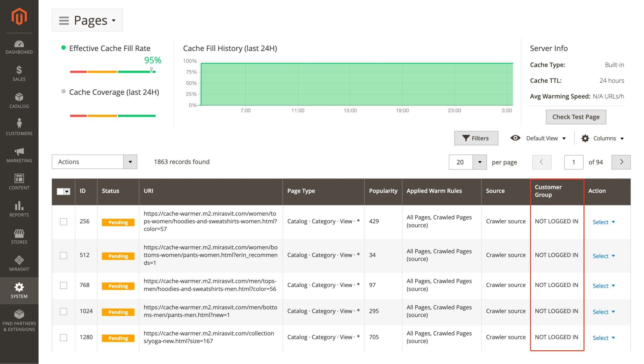
Task: Tick the checkbox for record 1024
Action: (63, 311)
